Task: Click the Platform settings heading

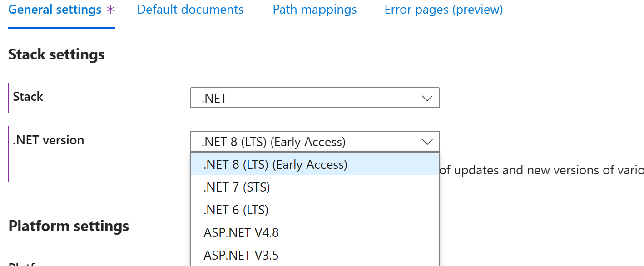Action: coord(69,226)
